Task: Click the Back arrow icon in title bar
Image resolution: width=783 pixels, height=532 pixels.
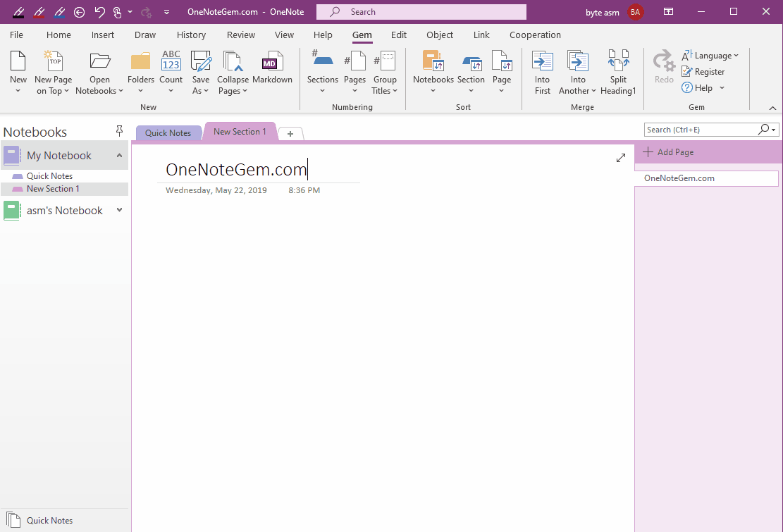Action: pyautogui.click(x=79, y=12)
